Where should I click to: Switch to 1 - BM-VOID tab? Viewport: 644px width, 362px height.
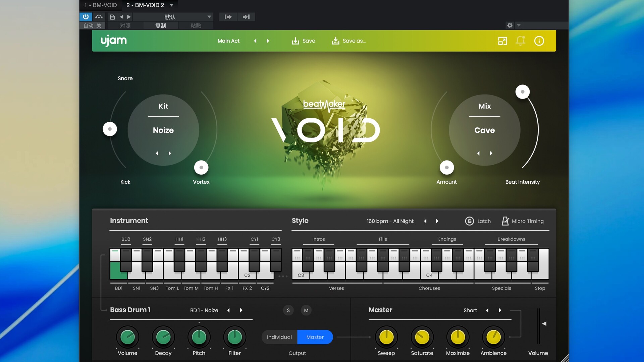point(101,5)
